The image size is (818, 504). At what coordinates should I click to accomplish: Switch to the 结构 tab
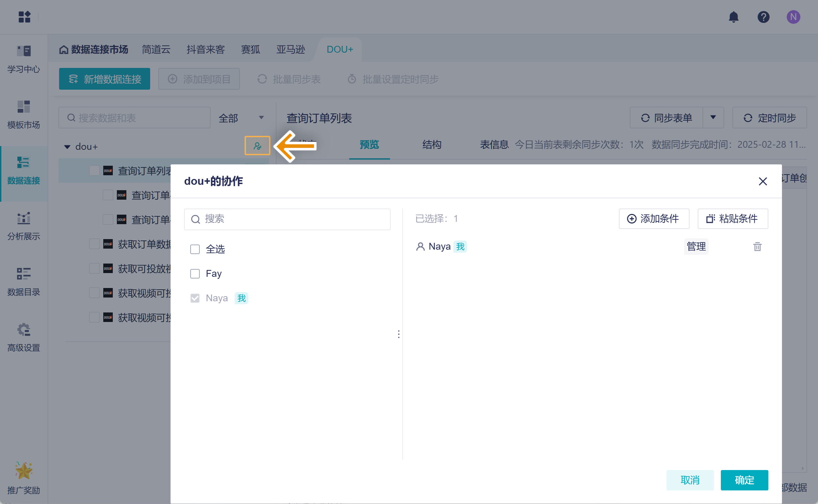click(431, 145)
